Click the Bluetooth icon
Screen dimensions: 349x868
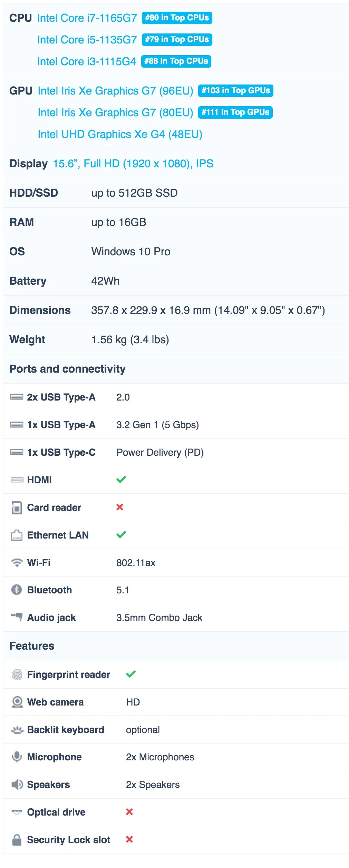(17, 590)
